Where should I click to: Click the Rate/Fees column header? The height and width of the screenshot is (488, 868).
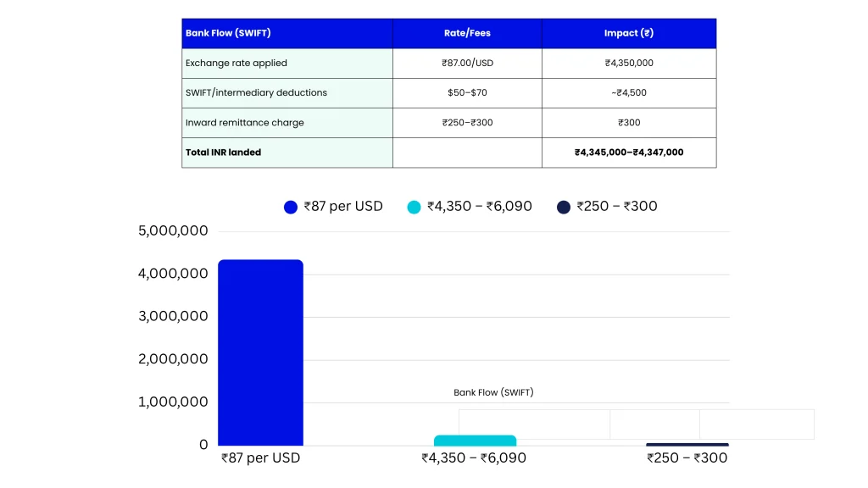467,32
